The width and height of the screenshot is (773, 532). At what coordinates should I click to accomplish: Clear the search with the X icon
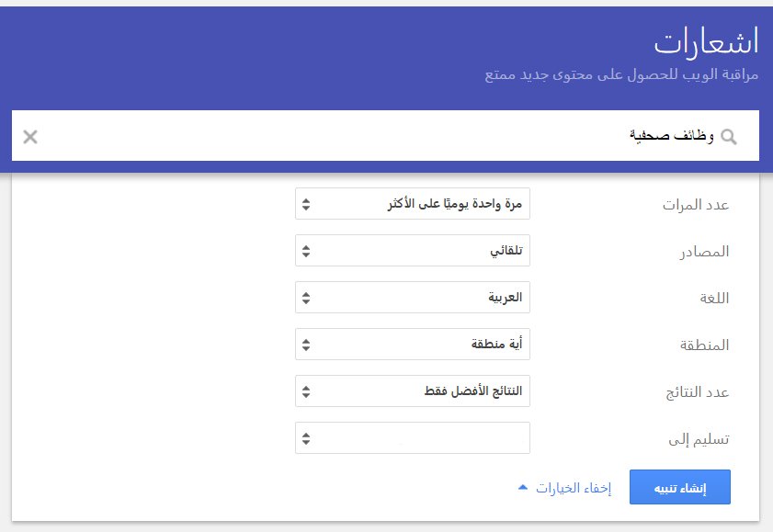(x=30, y=137)
